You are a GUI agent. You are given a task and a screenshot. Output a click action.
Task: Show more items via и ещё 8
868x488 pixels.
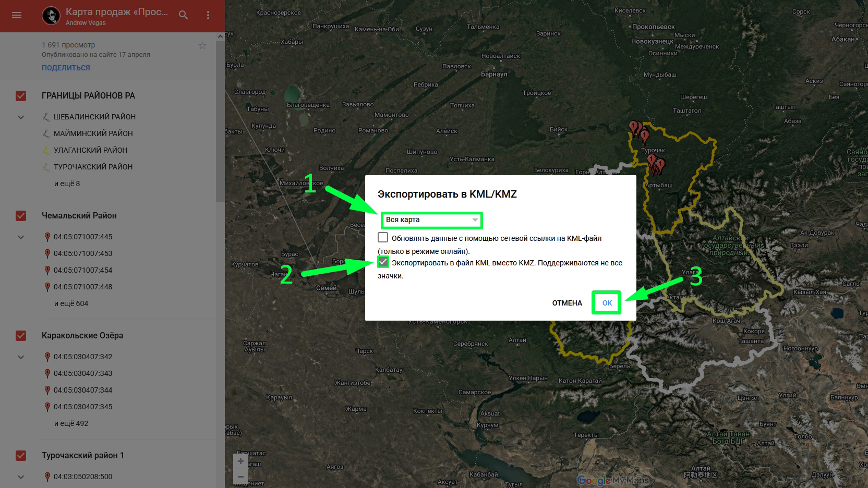click(67, 184)
